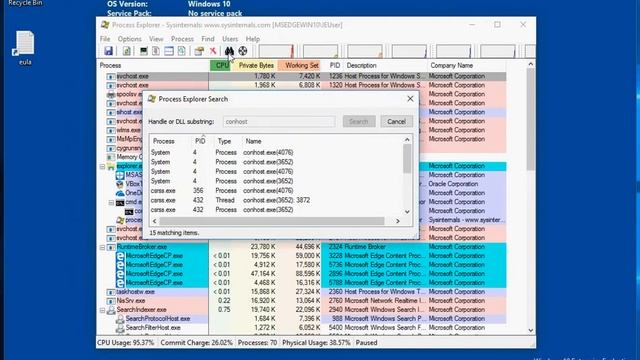Click the Commit Charge status bar entry
Viewport: 640px width, 360px height.
coord(196,343)
